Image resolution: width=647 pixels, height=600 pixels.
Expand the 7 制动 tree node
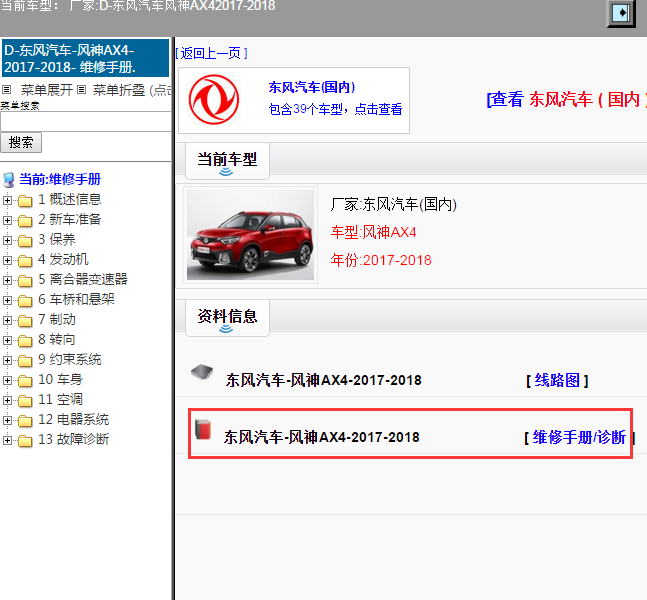point(7,320)
